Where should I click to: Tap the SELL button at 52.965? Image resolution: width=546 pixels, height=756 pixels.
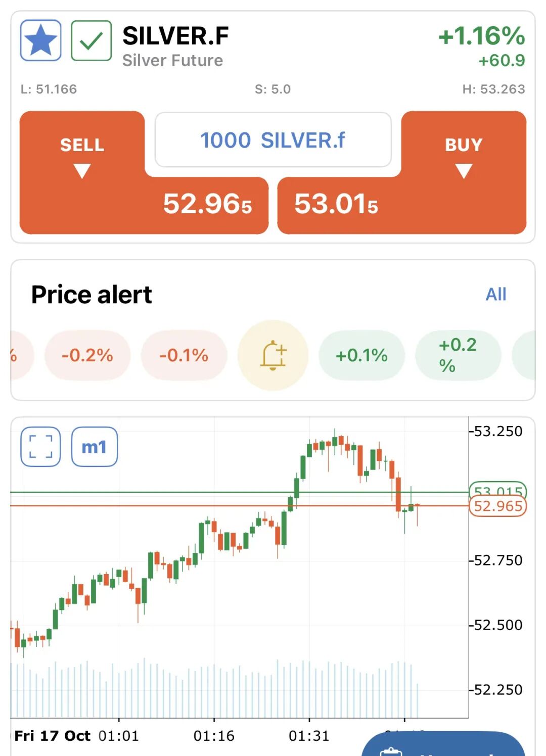(144, 205)
